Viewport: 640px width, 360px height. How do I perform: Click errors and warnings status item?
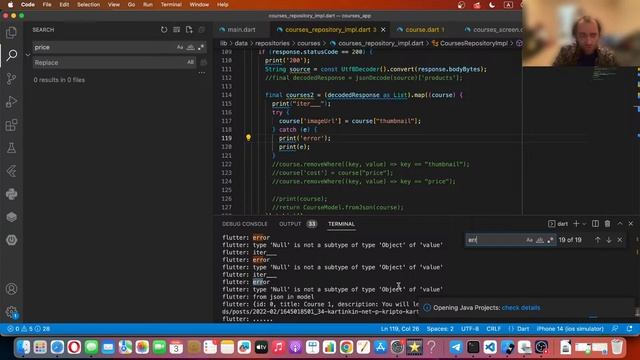click(x=29, y=329)
